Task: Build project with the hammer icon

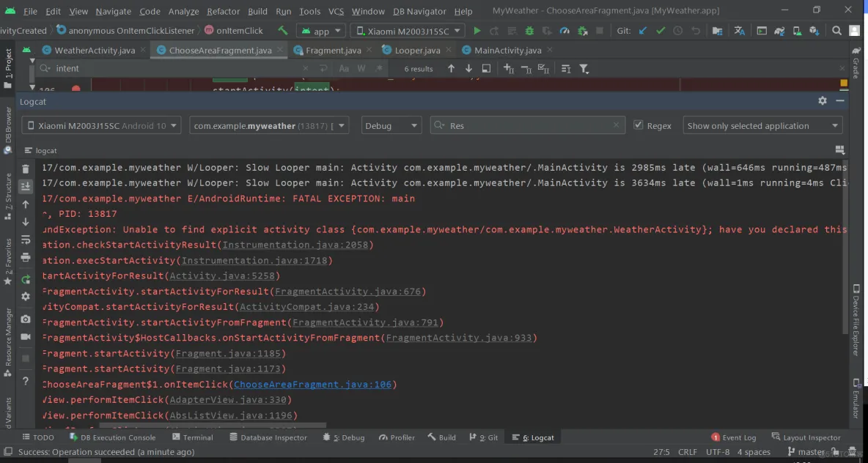Action: pyautogui.click(x=283, y=31)
